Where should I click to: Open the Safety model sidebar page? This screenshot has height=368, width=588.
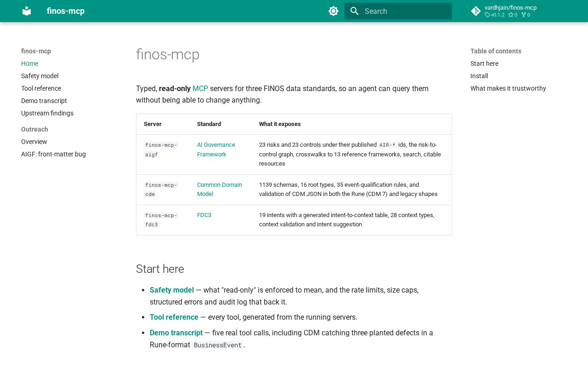pos(40,76)
